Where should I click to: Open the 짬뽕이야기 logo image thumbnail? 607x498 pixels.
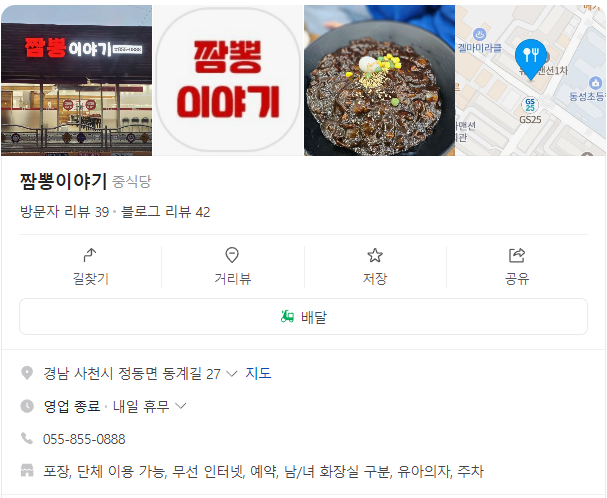(228, 81)
